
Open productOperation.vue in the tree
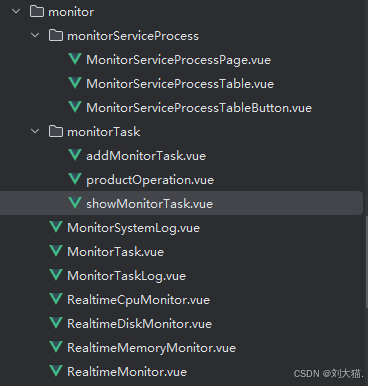pos(150,180)
